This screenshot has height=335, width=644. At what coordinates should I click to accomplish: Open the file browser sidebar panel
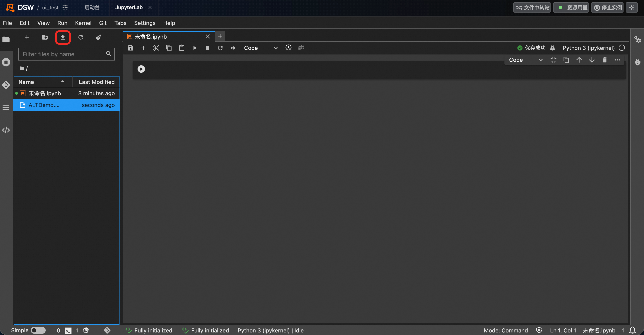point(6,39)
